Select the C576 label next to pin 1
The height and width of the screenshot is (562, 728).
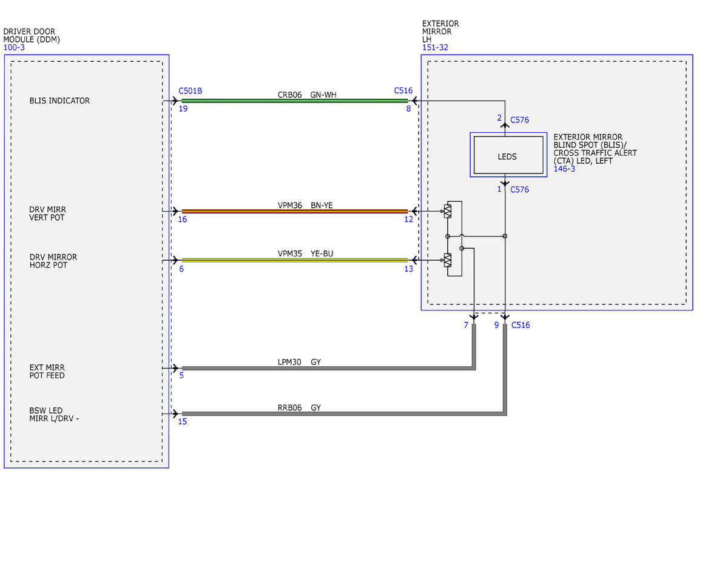coord(519,189)
